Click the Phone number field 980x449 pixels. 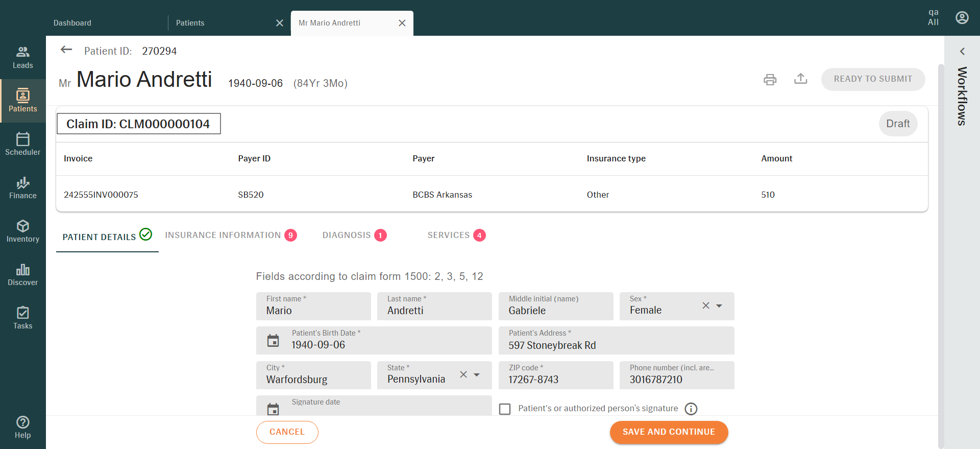677,375
